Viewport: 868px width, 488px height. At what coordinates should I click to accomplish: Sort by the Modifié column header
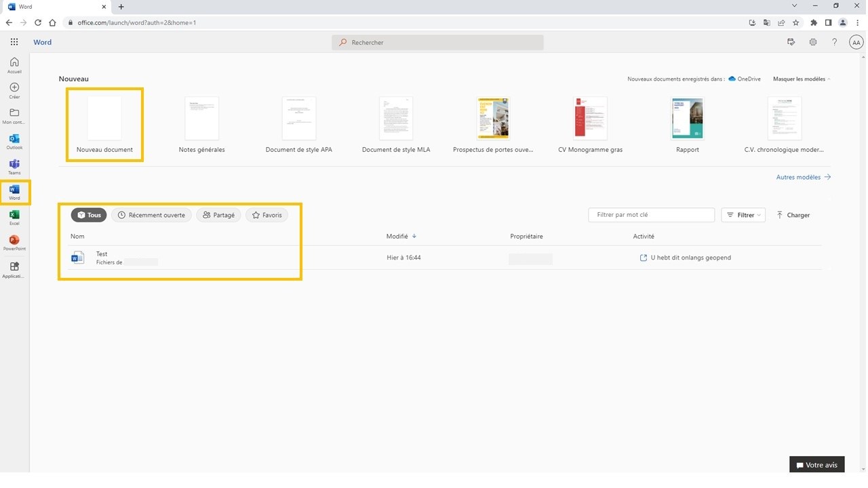(x=401, y=237)
